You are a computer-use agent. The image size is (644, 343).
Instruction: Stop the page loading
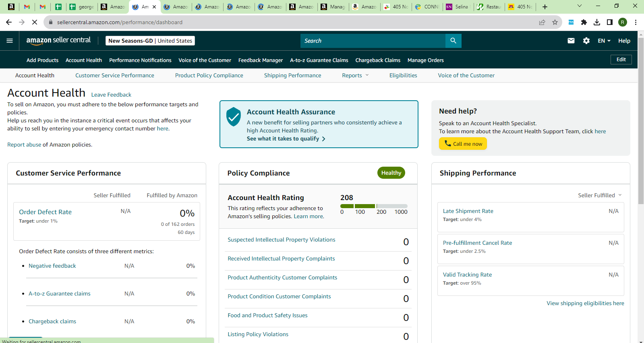pos(35,22)
